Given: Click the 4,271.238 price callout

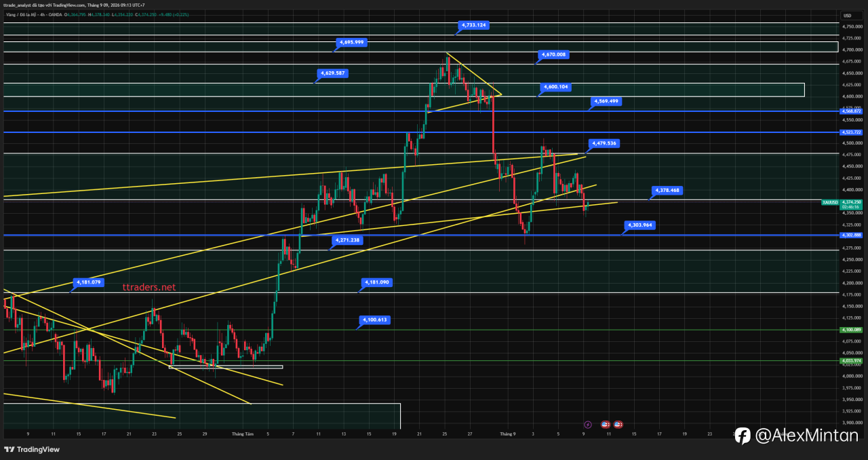Looking at the screenshot, I should point(347,240).
